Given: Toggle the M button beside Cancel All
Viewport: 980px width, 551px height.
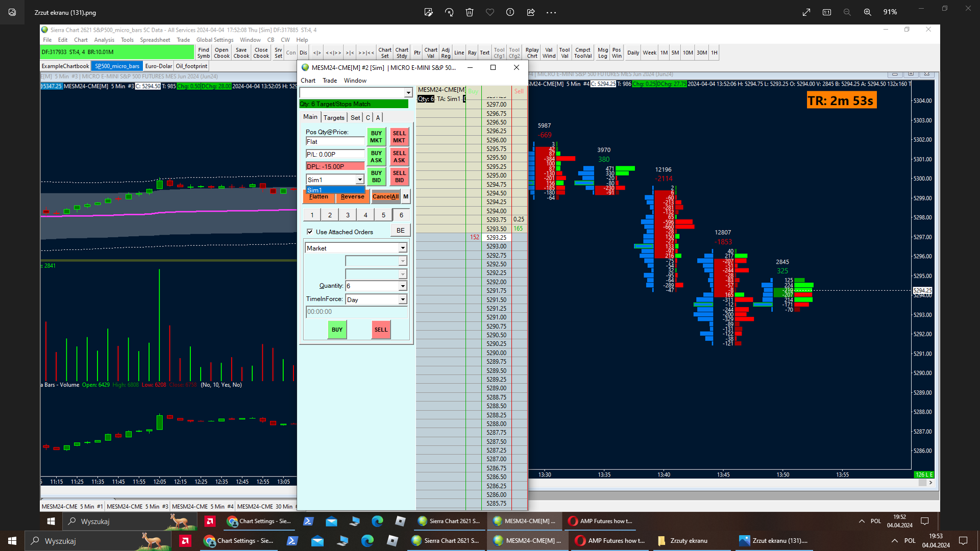Looking at the screenshot, I should pos(406,196).
